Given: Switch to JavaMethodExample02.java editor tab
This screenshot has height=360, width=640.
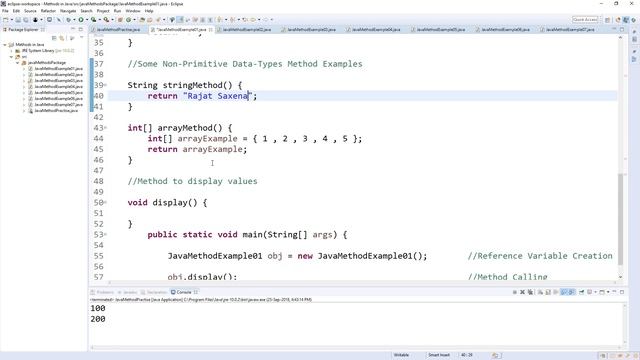Looking at the screenshot, I should [246, 29].
